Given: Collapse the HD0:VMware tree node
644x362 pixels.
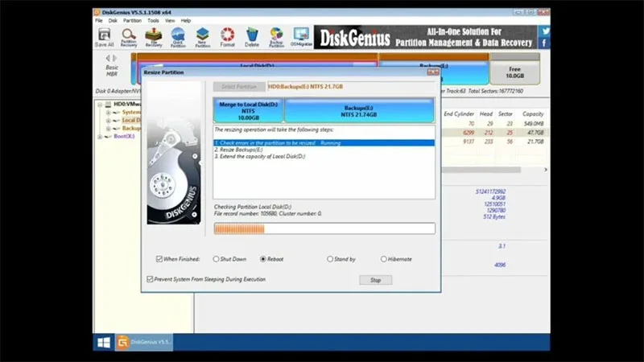Looking at the screenshot, I should (100, 105).
